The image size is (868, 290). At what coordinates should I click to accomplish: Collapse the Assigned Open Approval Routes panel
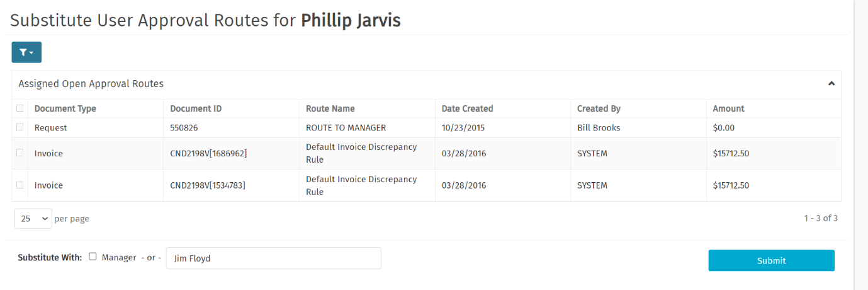click(x=831, y=83)
